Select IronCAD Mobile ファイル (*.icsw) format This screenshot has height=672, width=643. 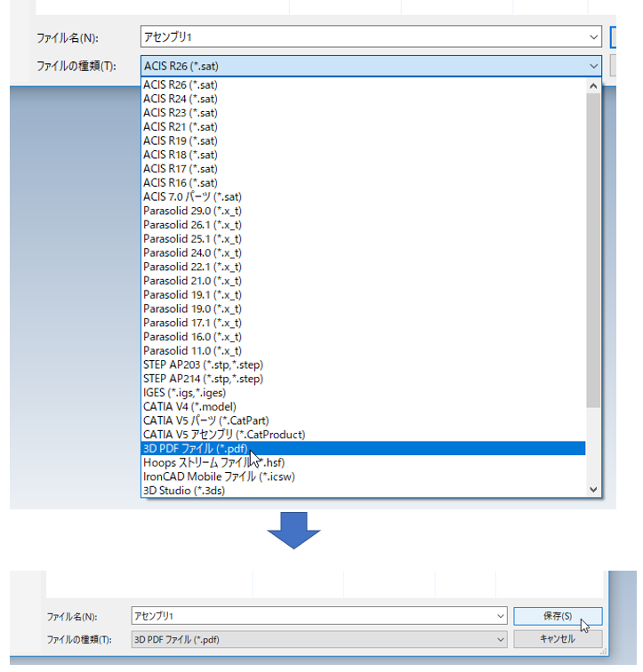click(x=363, y=477)
